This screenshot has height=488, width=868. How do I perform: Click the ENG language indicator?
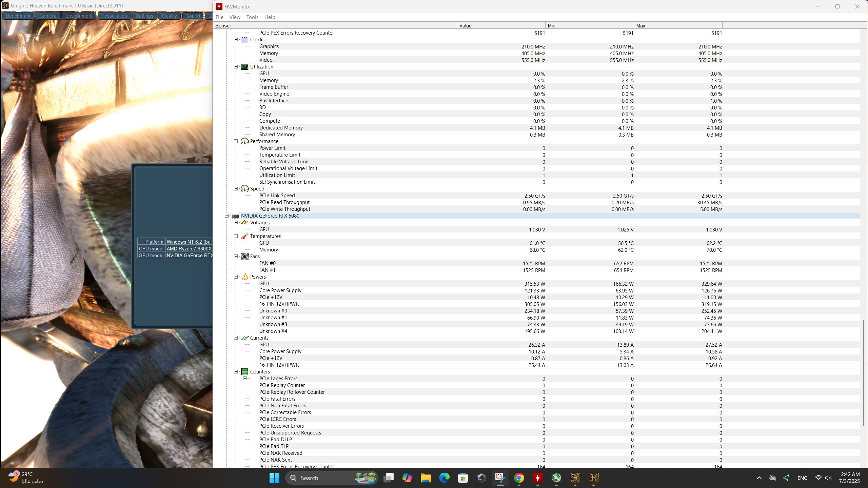[x=802, y=478]
